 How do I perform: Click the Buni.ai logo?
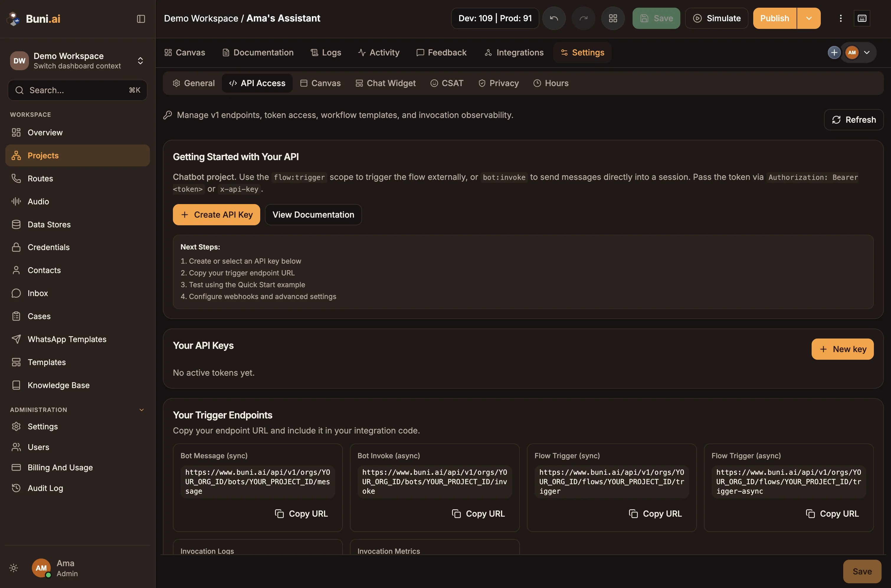(x=34, y=18)
